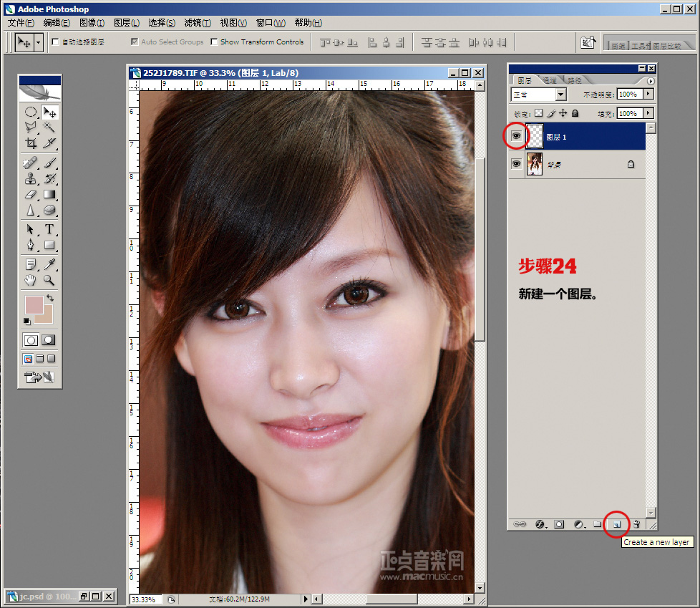Click the foreground color swatch
700x608 pixels.
[x=34, y=304]
